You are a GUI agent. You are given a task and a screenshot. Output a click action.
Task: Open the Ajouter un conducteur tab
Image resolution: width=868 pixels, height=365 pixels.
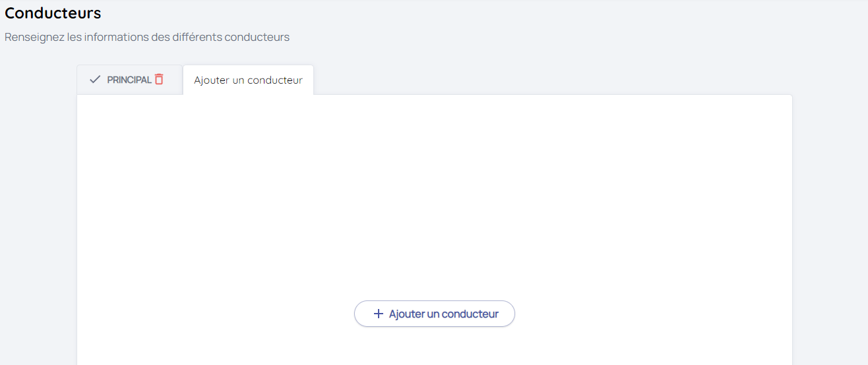(248, 80)
